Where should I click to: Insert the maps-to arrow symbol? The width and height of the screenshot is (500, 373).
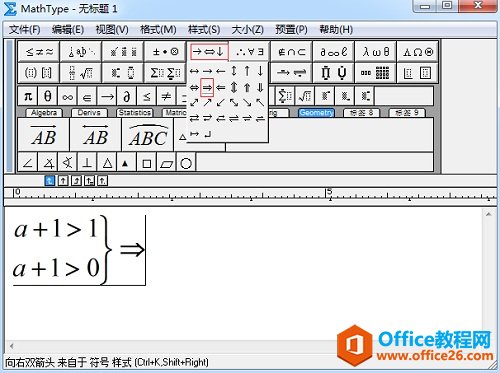tap(194, 134)
